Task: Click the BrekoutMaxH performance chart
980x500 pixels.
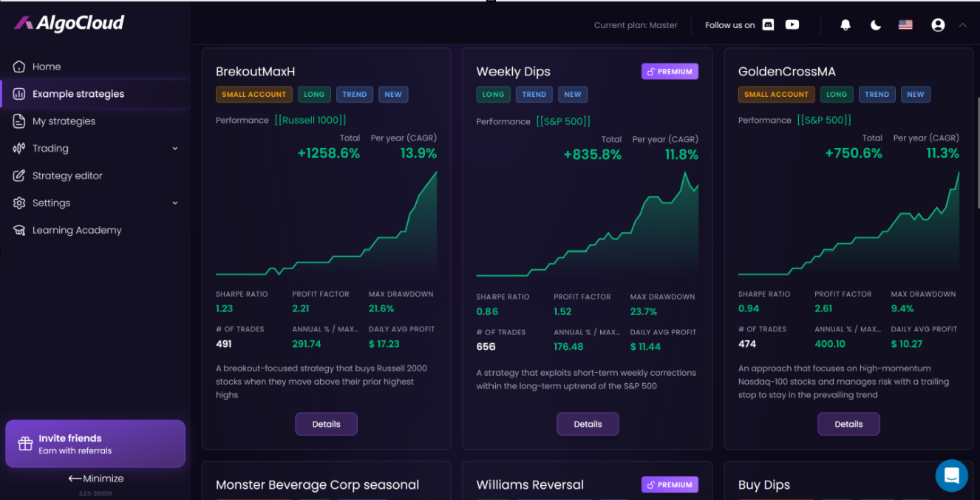Action: pyautogui.click(x=326, y=223)
